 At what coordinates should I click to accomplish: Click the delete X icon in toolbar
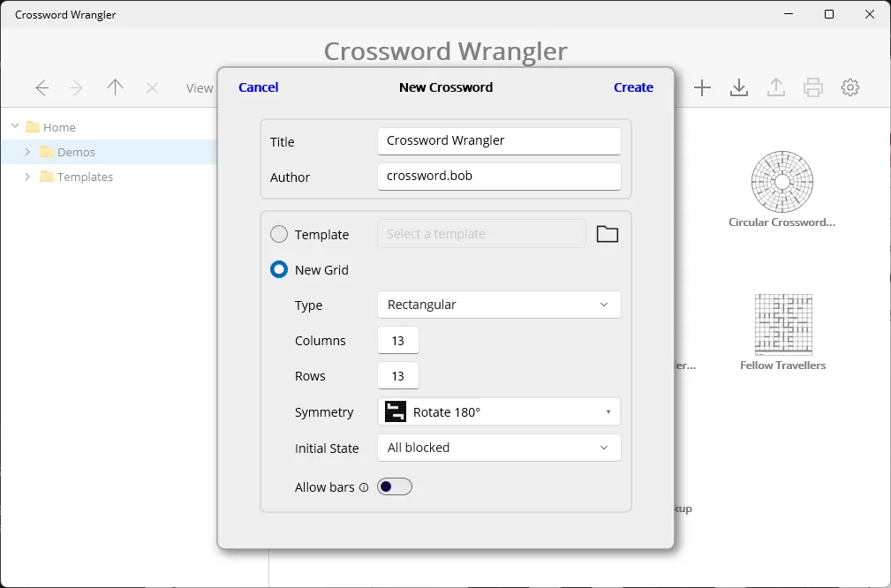(152, 88)
